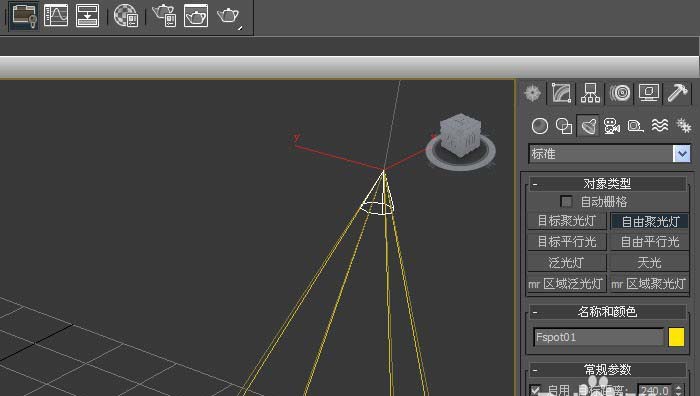Click the Fspot01 object name field
The width and height of the screenshot is (700, 396).
[x=598, y=337]
